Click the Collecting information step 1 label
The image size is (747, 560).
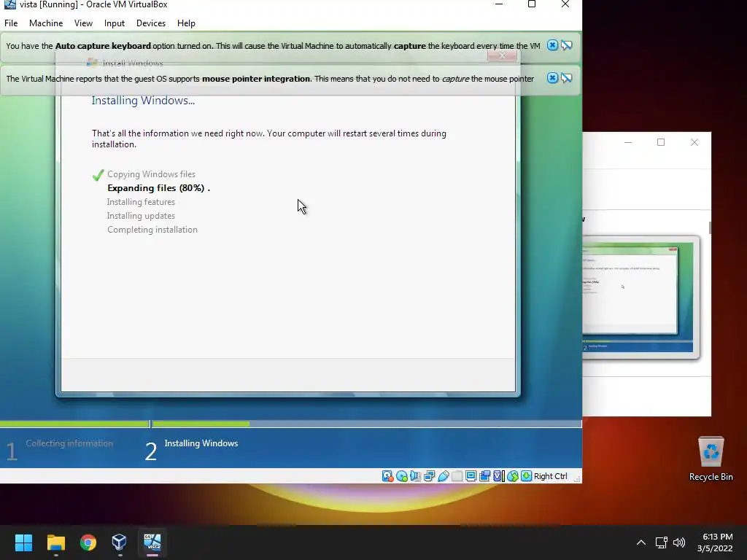[x=69, y=443]
